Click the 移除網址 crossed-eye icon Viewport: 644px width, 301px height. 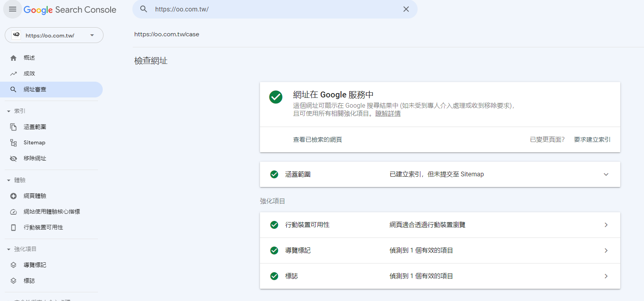click(13, 159)
